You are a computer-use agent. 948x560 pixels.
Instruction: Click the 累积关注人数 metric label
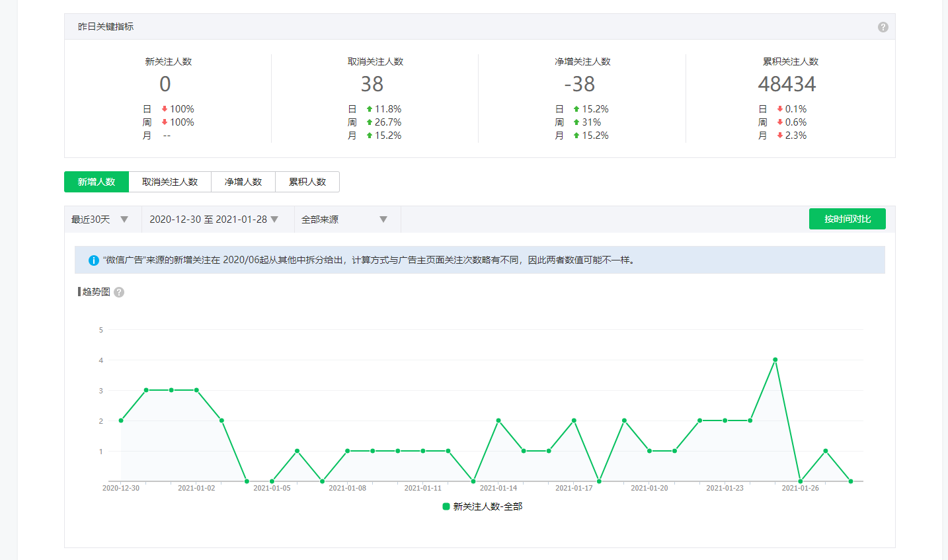coord(791,61)
